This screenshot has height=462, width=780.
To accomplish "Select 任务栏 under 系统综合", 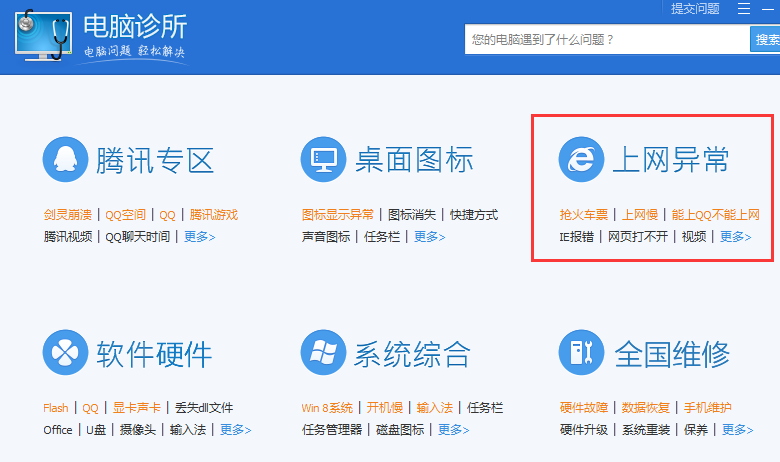I will [485, 408].
